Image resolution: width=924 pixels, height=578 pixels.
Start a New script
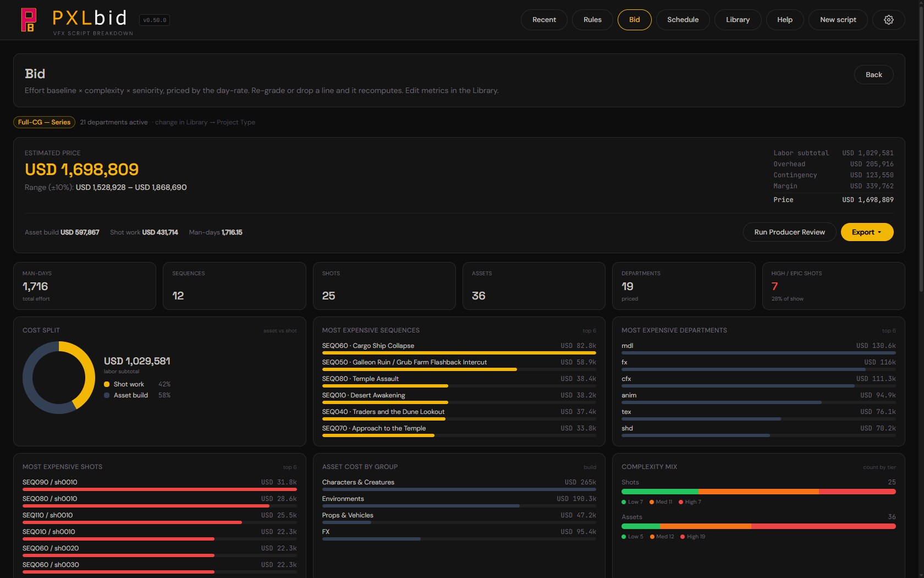click(x=838, y=20)
